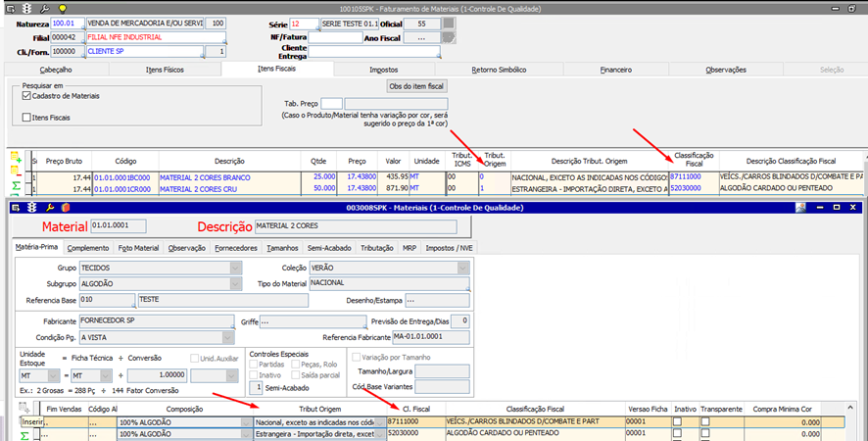868x441 pixels.
Task: Toggle Transparente checkbox for 87111000 row
Action: point(705,422)
